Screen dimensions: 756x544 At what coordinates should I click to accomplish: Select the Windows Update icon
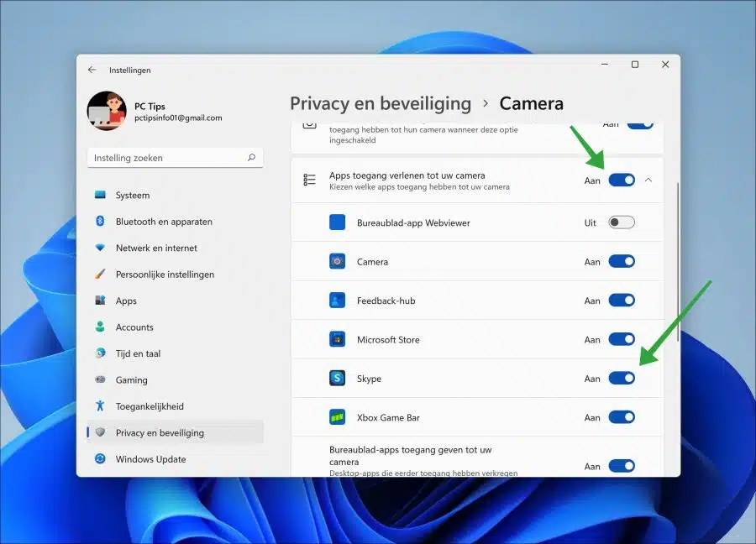(100, 458)
